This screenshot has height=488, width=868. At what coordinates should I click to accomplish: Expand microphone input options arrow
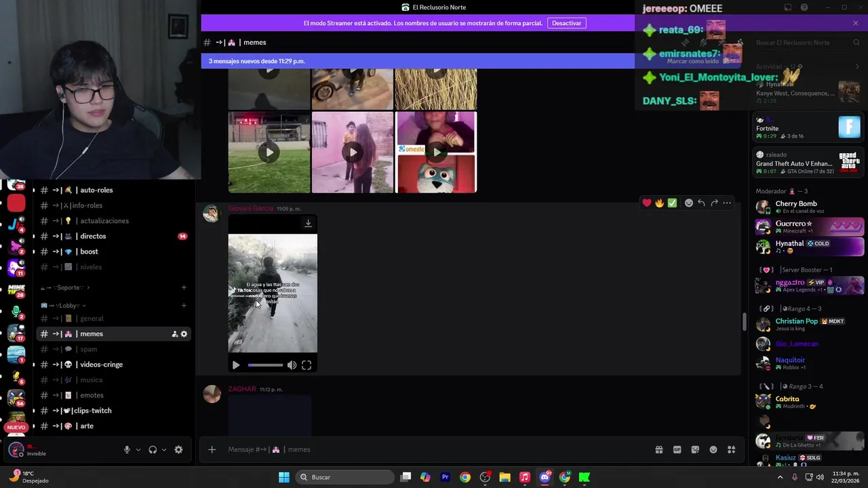[x=138, y=449]
